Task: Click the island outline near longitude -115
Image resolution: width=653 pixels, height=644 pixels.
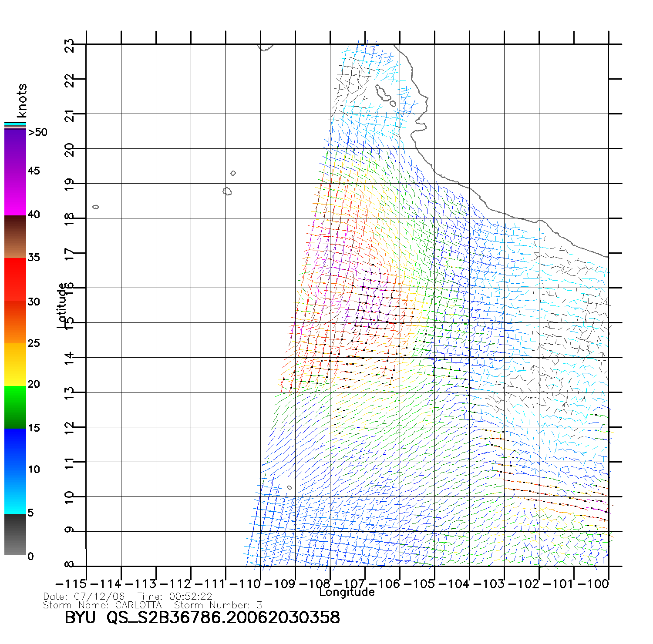Action: (x=96, y=207)
